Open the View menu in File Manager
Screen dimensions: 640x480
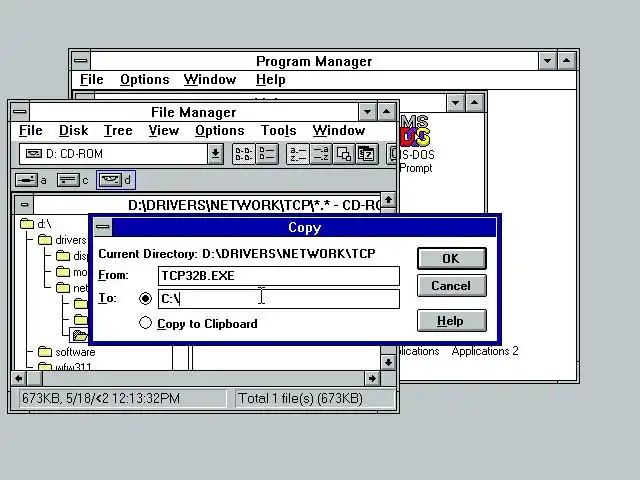[x=164, y=131]
